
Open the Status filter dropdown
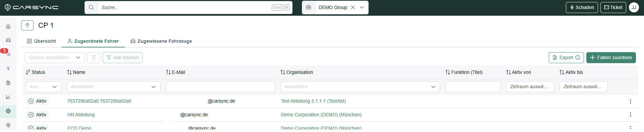[44, 87]
